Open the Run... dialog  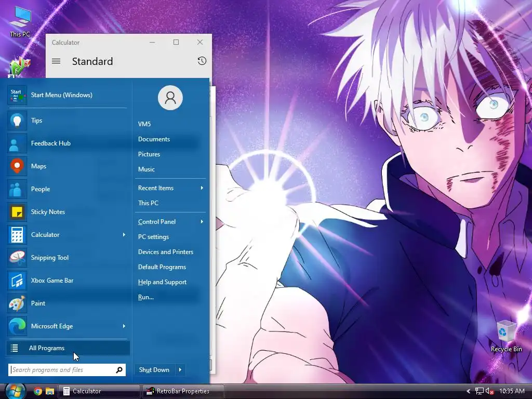(x=146, y=297)
